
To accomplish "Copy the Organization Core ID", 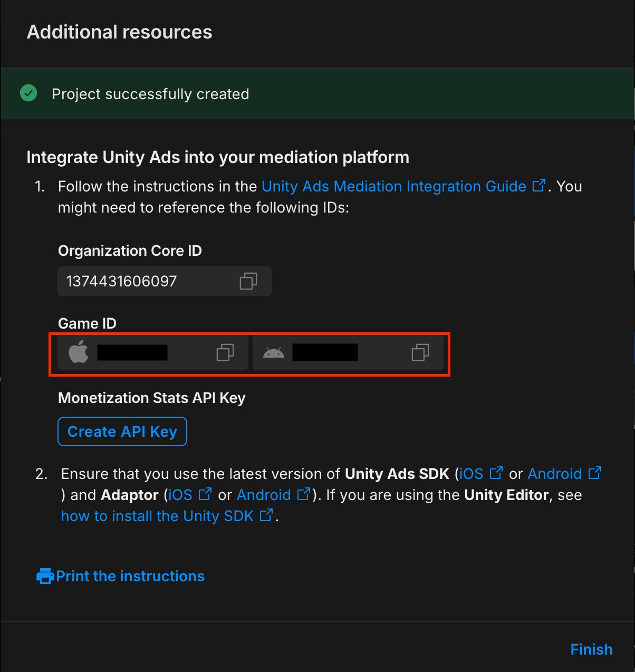I will [x=248, y=281].
